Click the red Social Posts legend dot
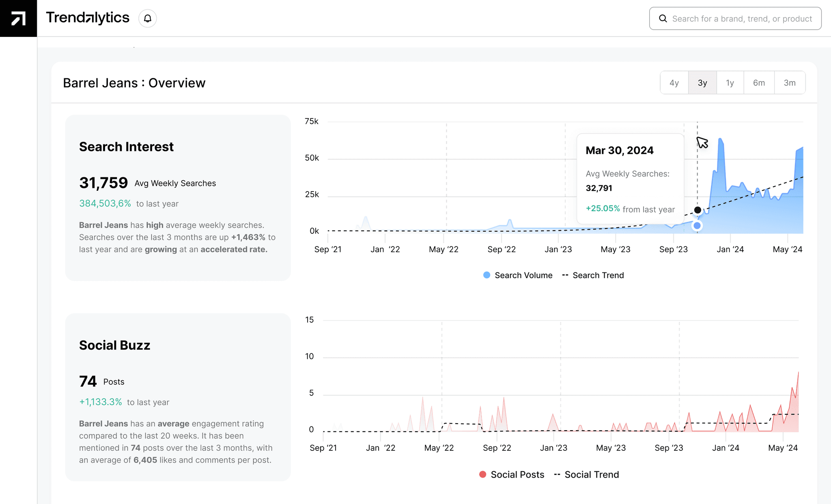 pyautogui.click(x=482, y=474)
